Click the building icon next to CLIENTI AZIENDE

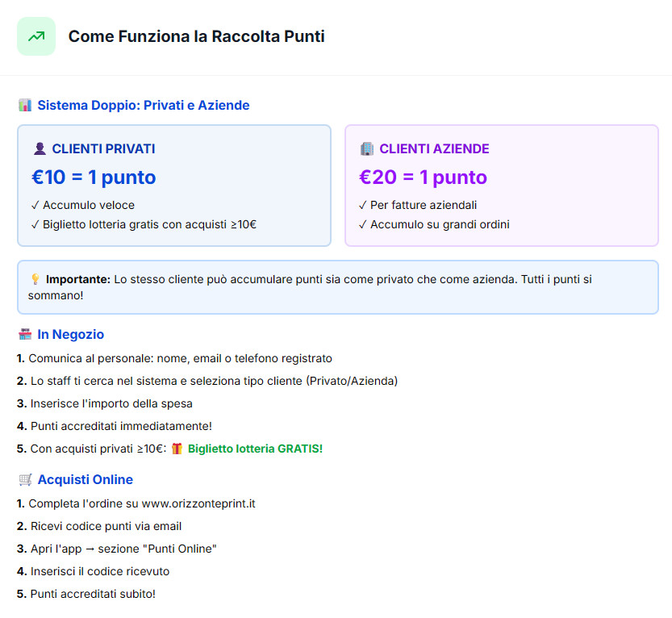[x=367, y=148]
